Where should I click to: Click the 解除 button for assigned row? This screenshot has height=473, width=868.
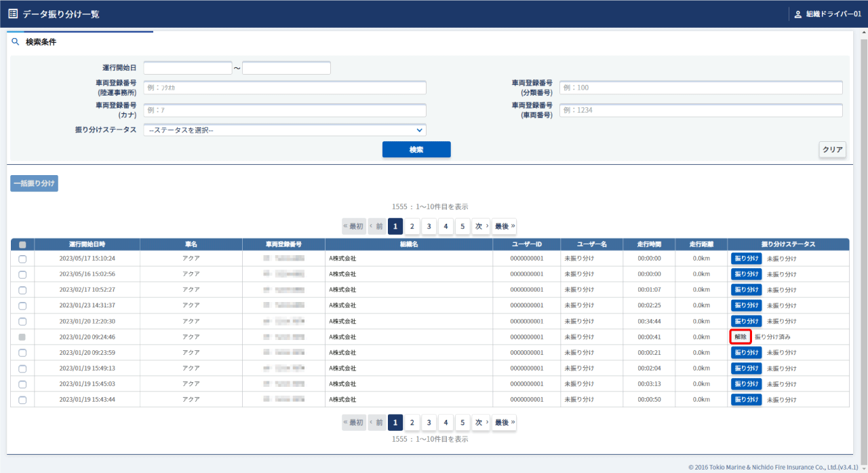coord(741,337)
